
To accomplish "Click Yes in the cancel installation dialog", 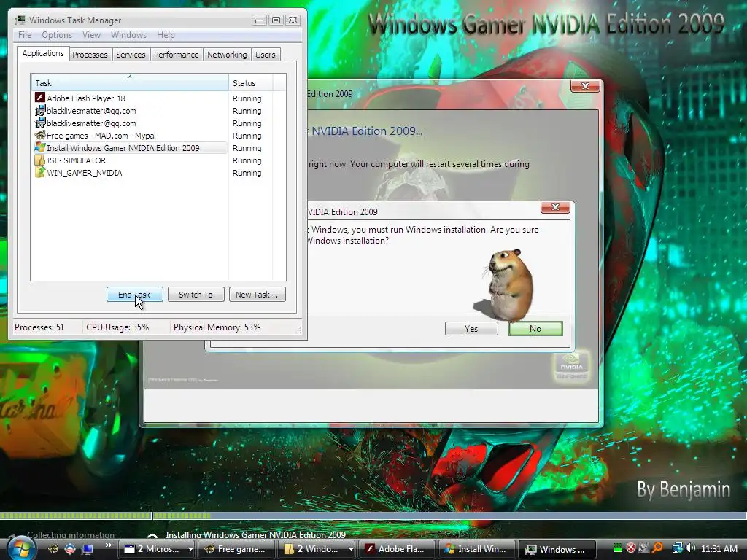I will (471, 329).
